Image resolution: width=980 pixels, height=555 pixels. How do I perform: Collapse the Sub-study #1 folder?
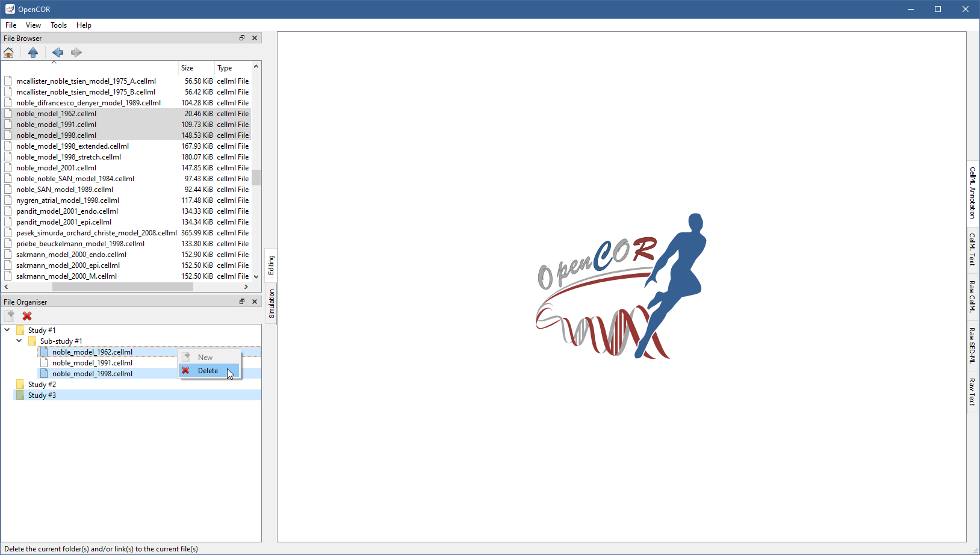(19, 341)
